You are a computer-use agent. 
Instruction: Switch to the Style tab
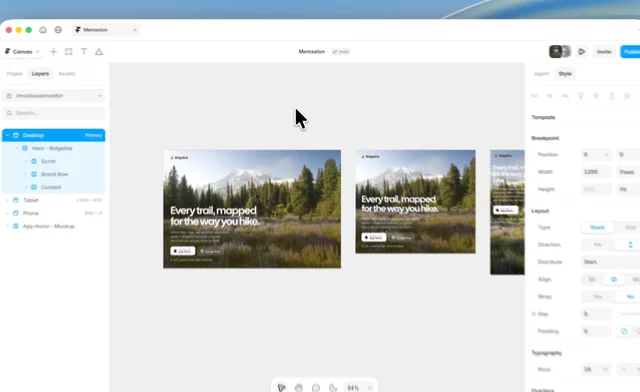point(565,74)
